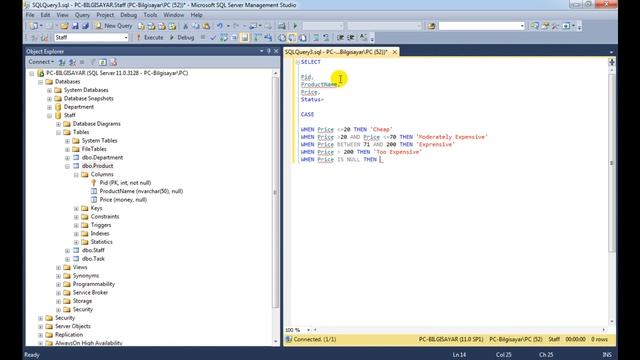
Task: Click the Filter icon in Object Explorer toolbar
Action: point(93,62)
